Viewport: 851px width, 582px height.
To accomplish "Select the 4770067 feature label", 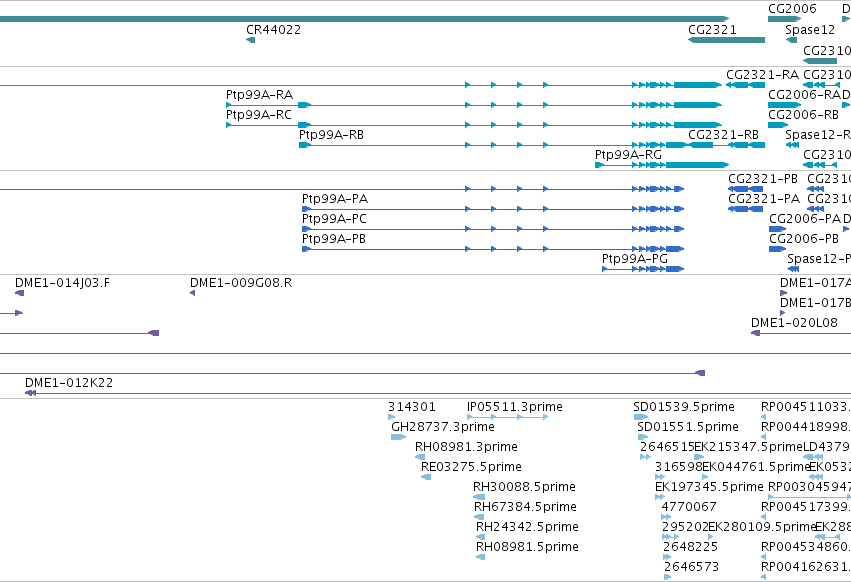I will (689, 508).
